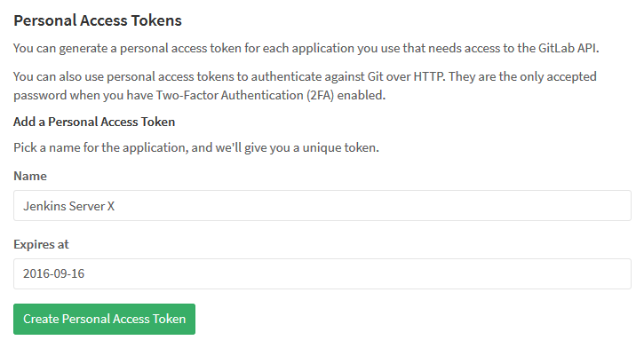
Task: Click the 'Jenkins Server X' text in Name field
Action: pos(68,206)
